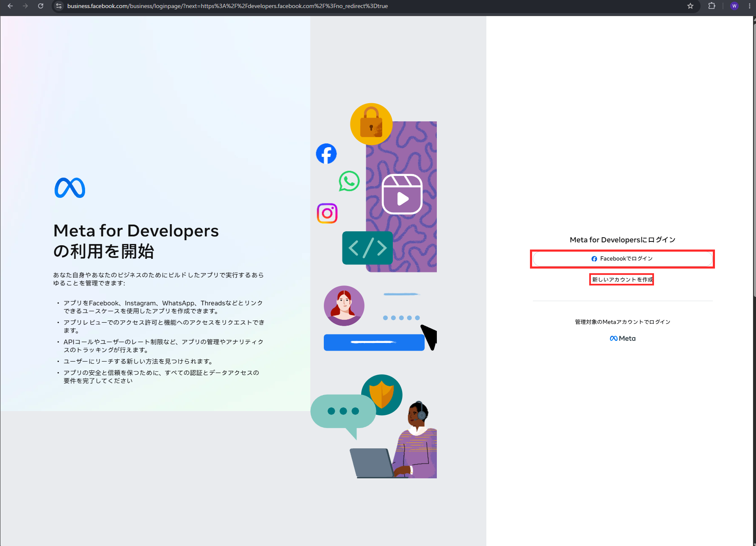Click the Meta logo under managed account login
This screenshot has width=756, height=546.
[623, 338]
